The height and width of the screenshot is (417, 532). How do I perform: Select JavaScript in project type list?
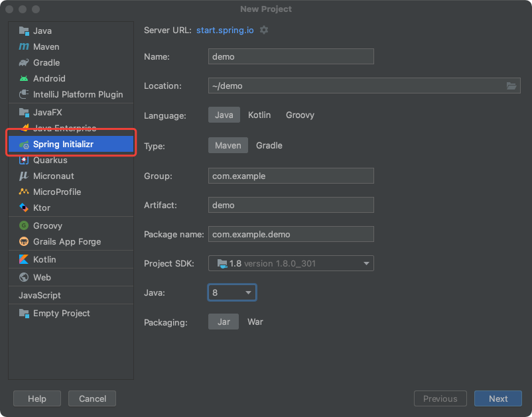[x=71, y=295]
